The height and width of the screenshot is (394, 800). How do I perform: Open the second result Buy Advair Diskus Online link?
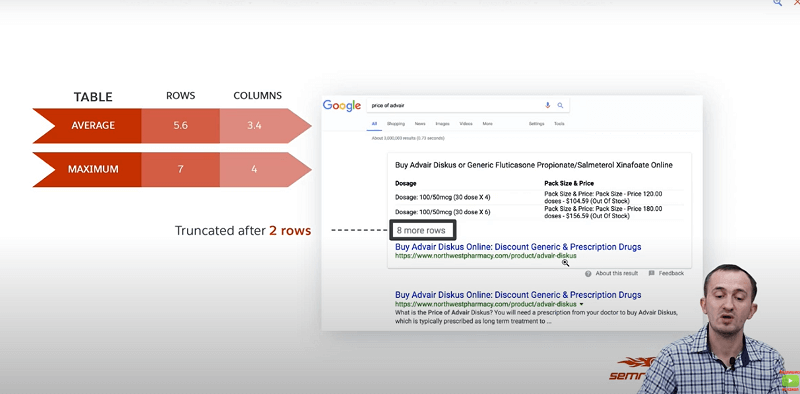tap(518, 295)
